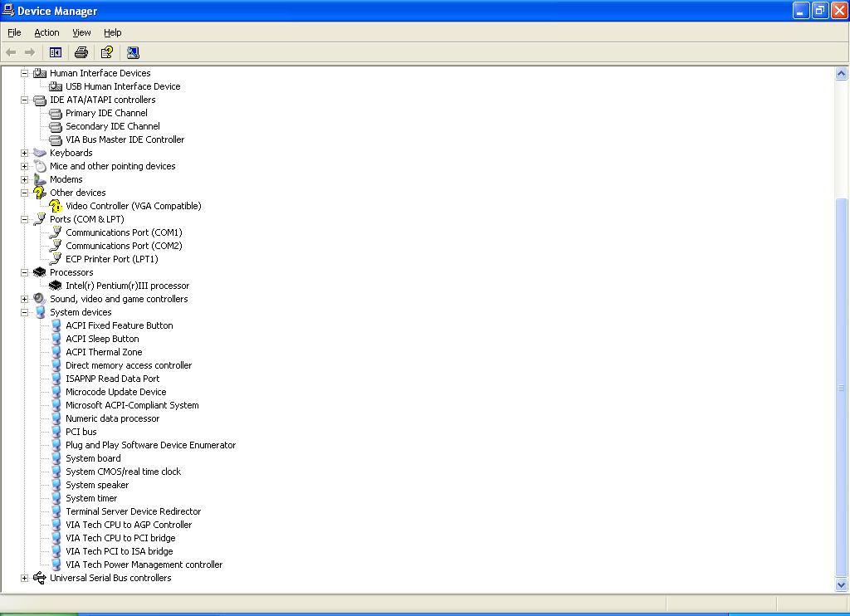Open the File menu
850x616 pixels.
pos(14,32)
